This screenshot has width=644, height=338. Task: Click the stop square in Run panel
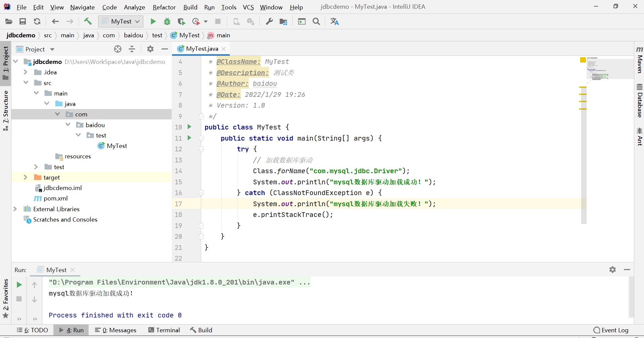tap(19, 299)
